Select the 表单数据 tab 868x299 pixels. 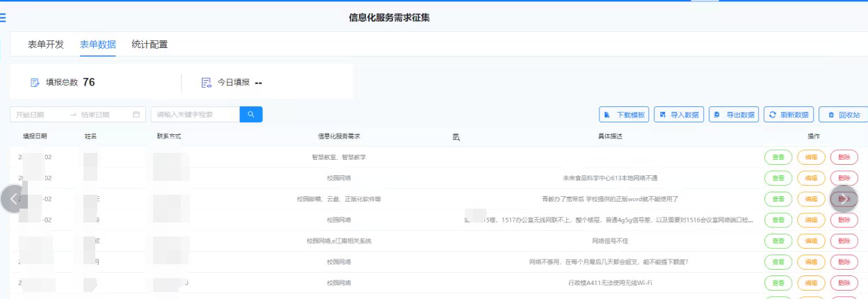click(x=98, y=45)
